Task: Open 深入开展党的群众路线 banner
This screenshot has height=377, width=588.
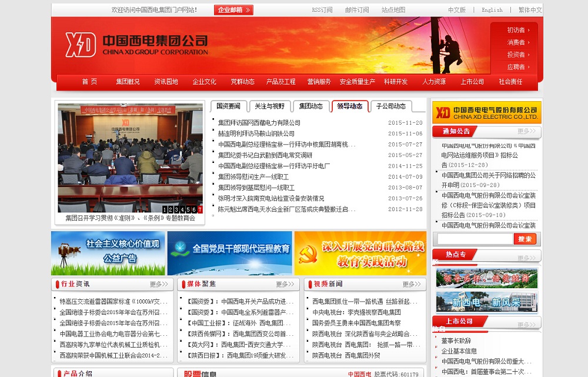Action: pos(360,253)
